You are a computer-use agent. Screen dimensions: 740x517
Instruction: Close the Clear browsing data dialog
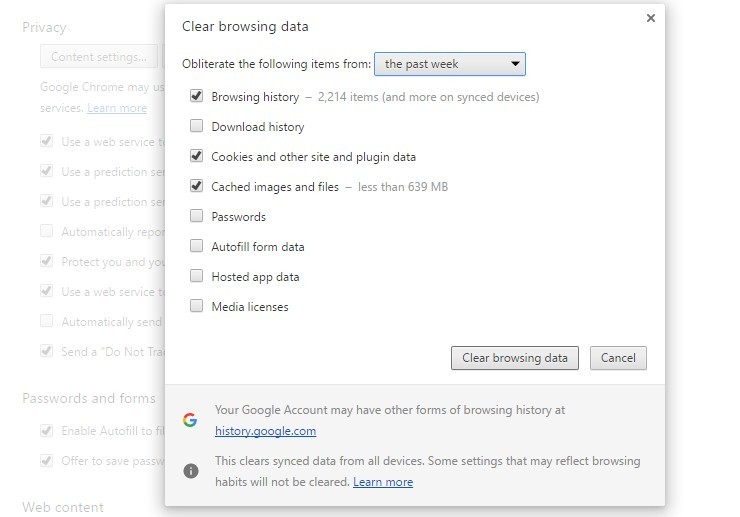(651, 18)
